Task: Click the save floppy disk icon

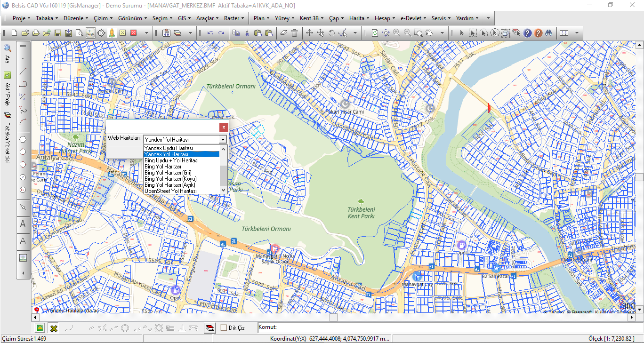Action: [x=57, y=33]
